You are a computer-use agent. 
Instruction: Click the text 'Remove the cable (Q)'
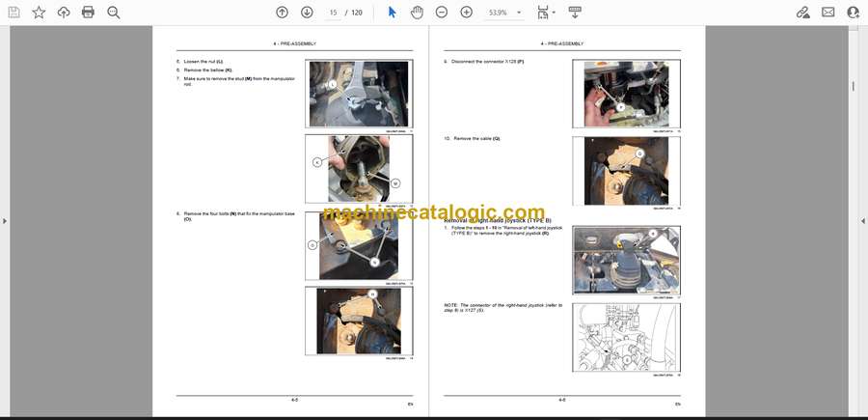[476, 138]
